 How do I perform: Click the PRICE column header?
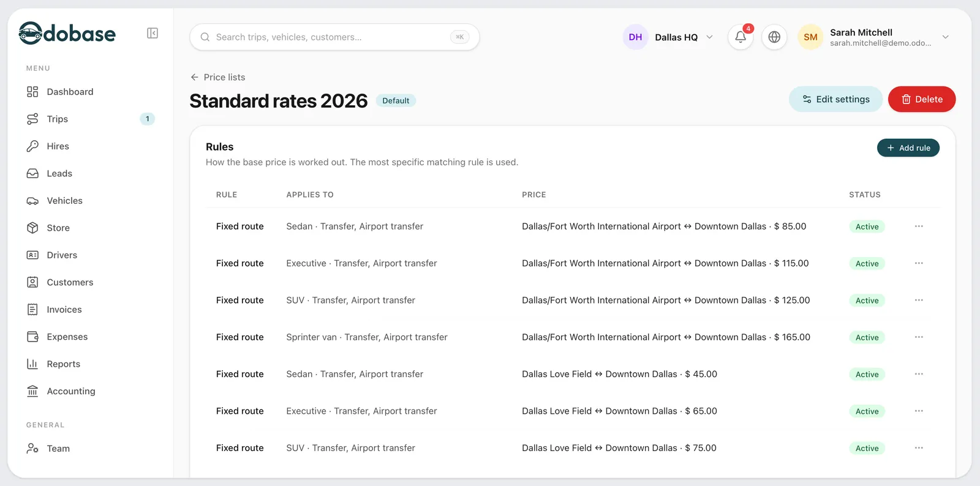[x=534, y=195]
